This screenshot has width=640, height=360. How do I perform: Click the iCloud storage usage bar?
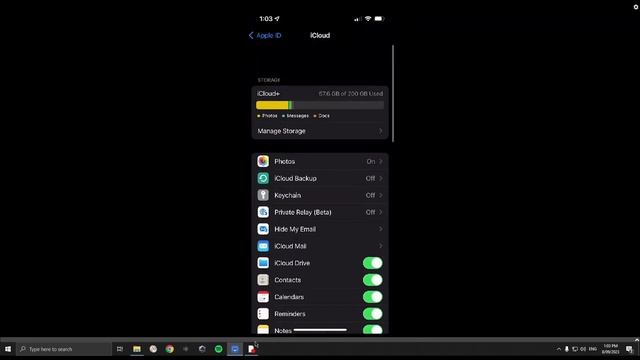pos(320,105)
